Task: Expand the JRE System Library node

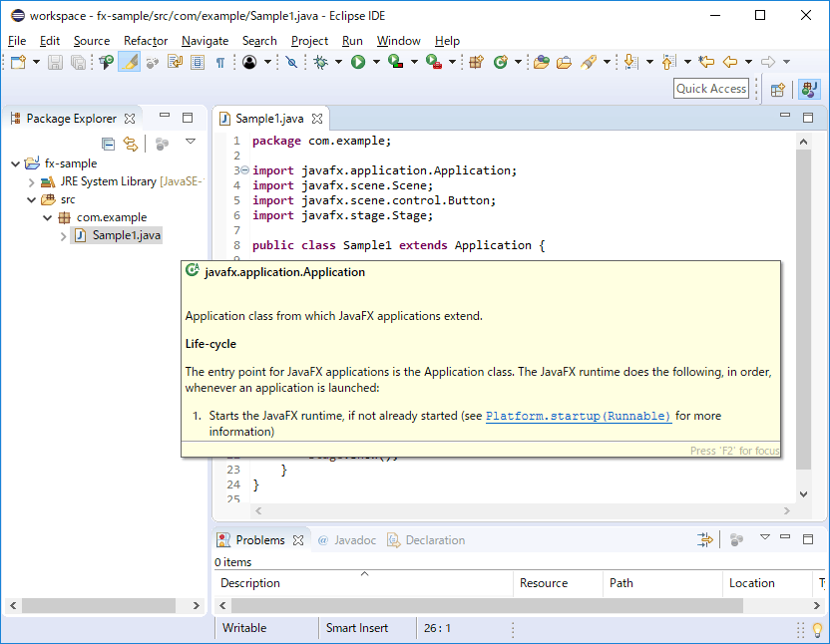Action: (x=31, y=182)
